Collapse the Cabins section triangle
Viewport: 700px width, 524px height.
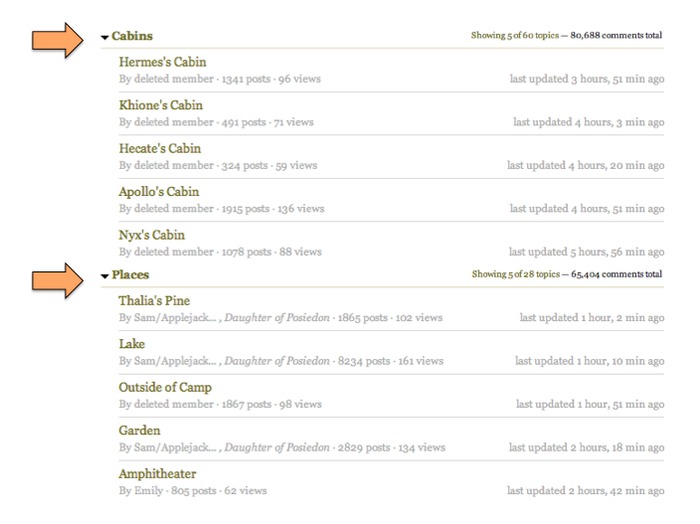pos(105,37)
